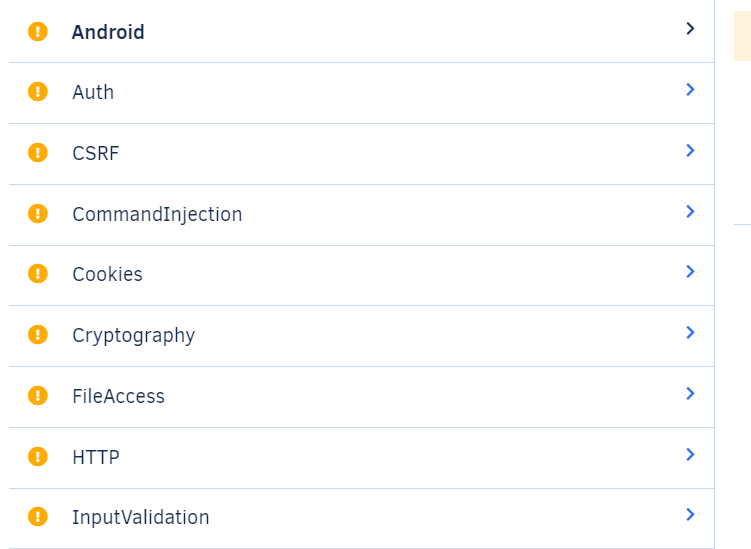
Task: Click the warning icon beside Android
Action: tap(38, 31)
